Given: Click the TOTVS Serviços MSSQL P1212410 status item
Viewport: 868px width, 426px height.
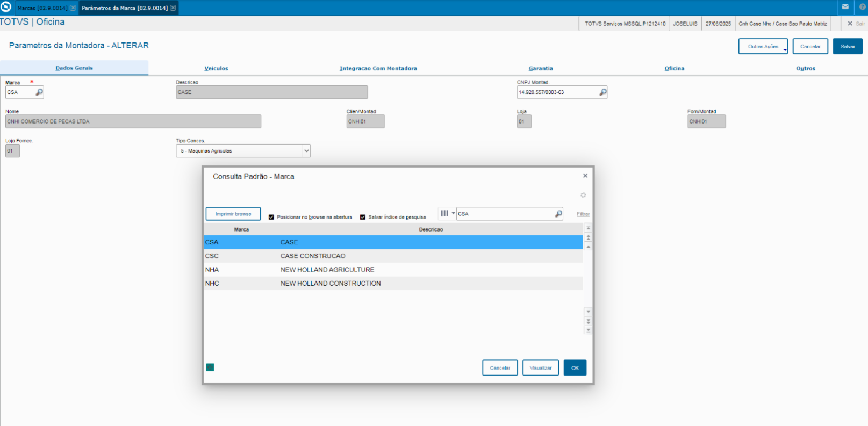Looking at the screenshot, I should point(625,24).
